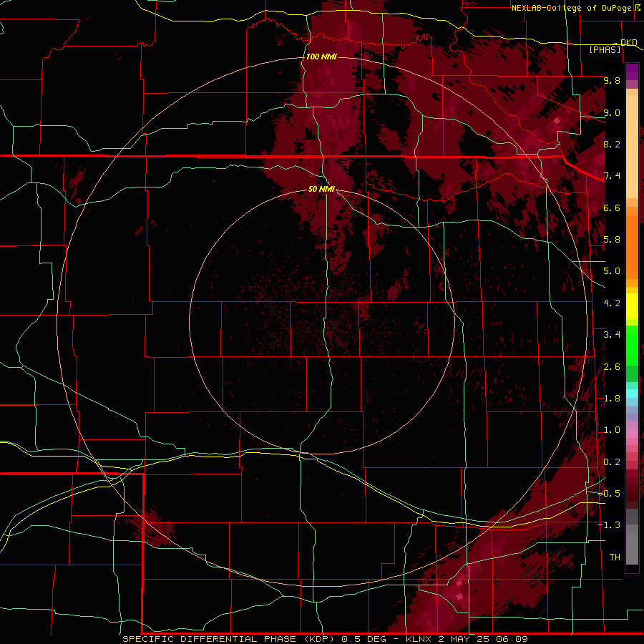This screenshot has width=644, height=644.
Task: Click the 9.8 scale value
Action: click(612, 80)
